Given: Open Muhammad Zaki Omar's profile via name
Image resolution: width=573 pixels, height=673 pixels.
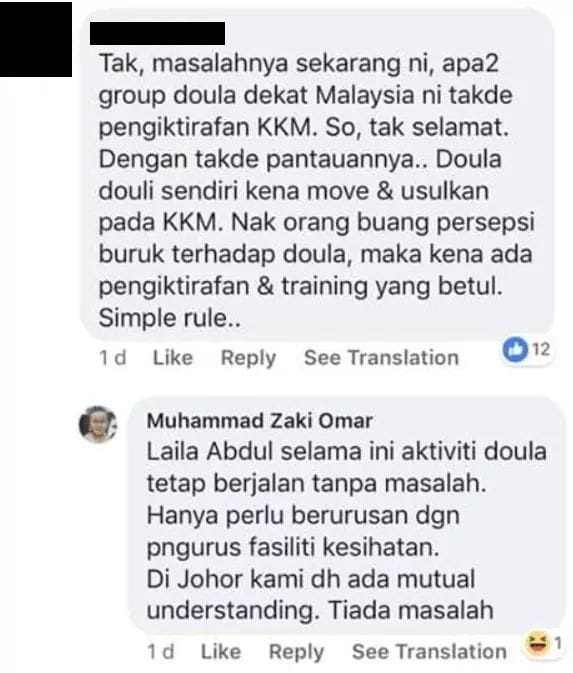Looking at the screenshot, I should pos(260,421).
